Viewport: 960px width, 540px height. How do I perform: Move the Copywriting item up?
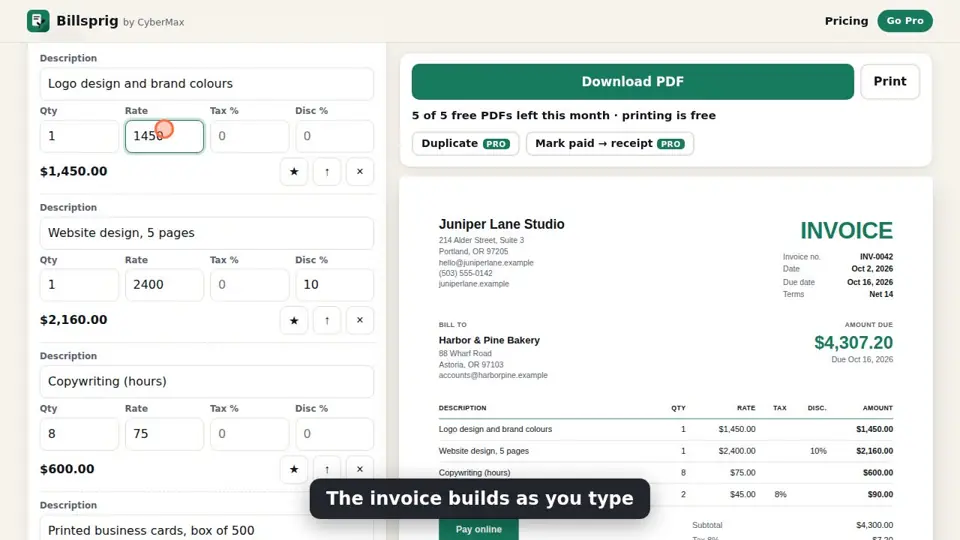click(x=327, y=469)
